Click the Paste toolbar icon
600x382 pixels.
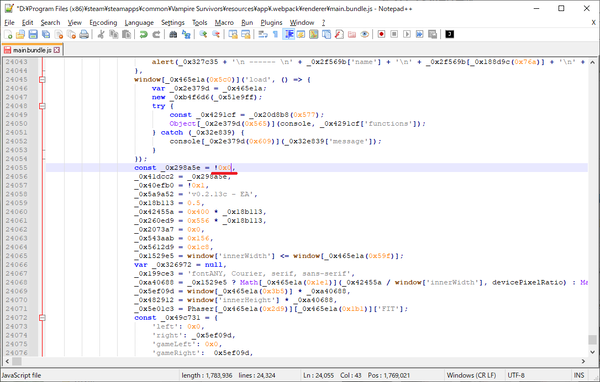[126, 35]
